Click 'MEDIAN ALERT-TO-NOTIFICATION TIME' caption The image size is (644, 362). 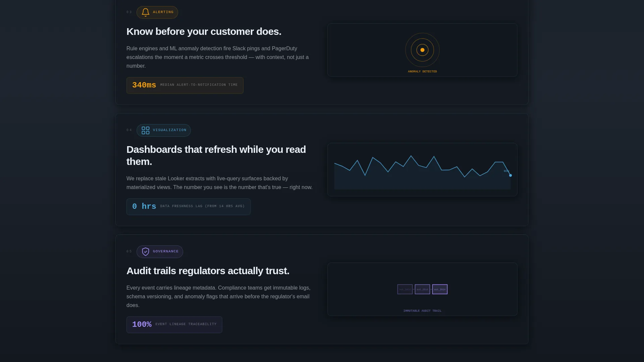(x=199, y=85)
